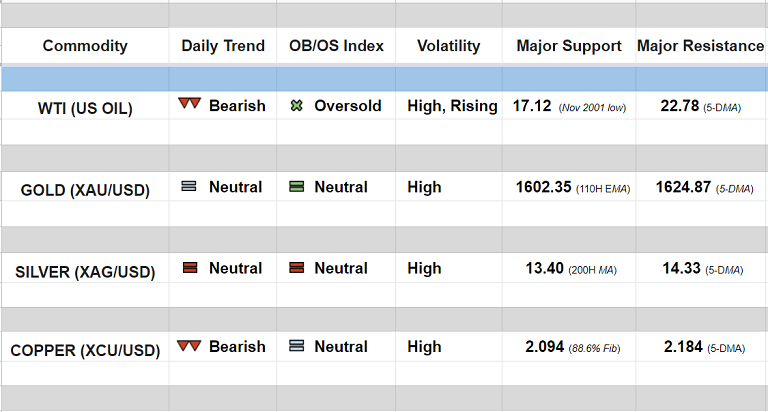Select the Daily Trend column header
This screenshot has width=768, height=412.
(223, 46)
